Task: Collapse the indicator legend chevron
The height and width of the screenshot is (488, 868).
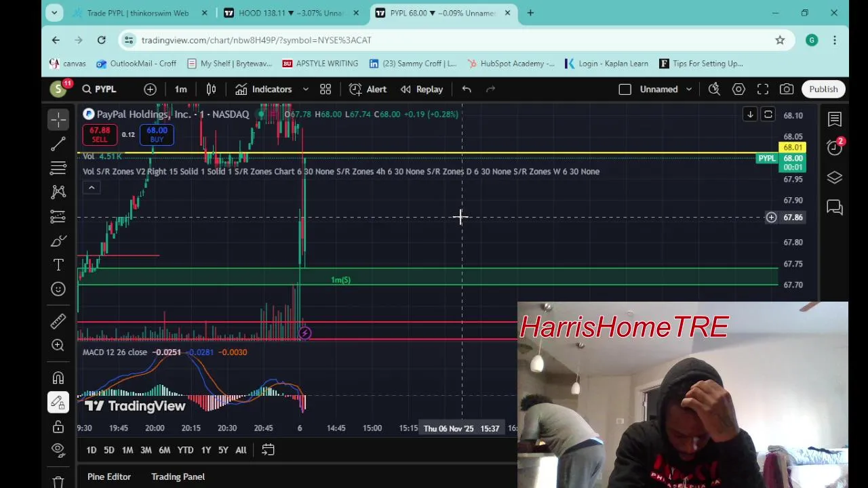Action: pyautogui.click(x=92, y=188)
